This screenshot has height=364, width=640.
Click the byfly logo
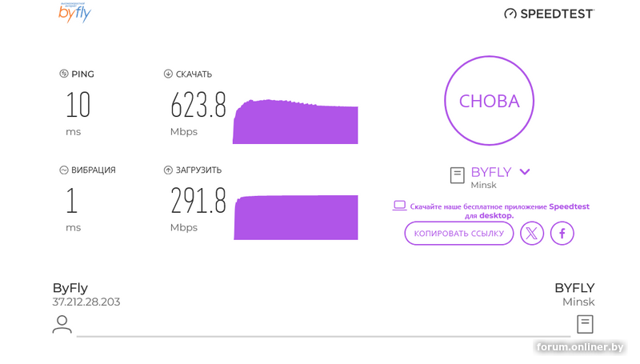click(74, 12)
